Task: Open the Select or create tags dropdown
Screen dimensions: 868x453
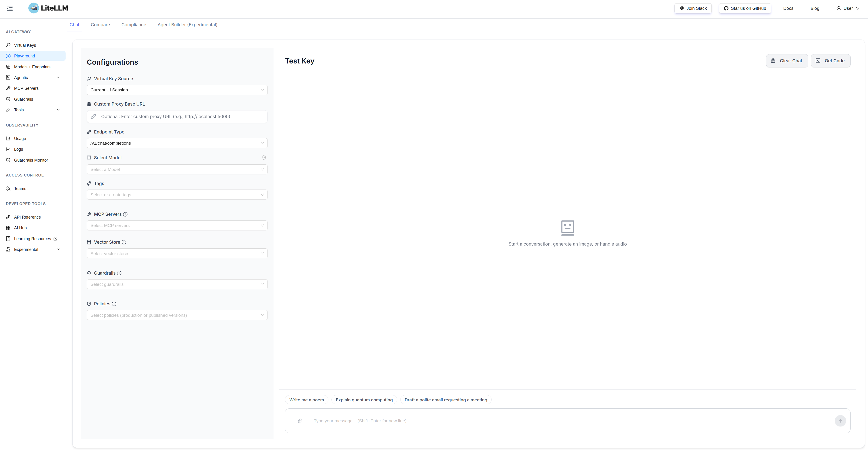Action: tap(177, 195)
